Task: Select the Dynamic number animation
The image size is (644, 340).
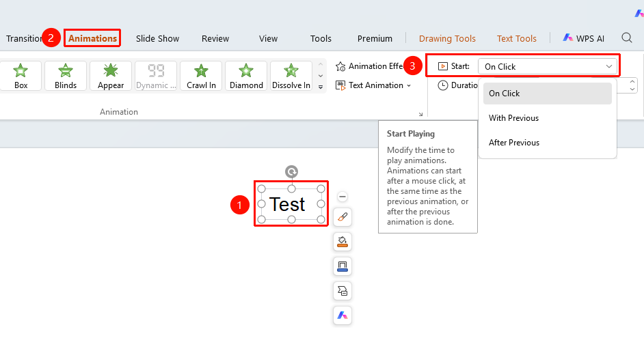Action: coord(156,76)
